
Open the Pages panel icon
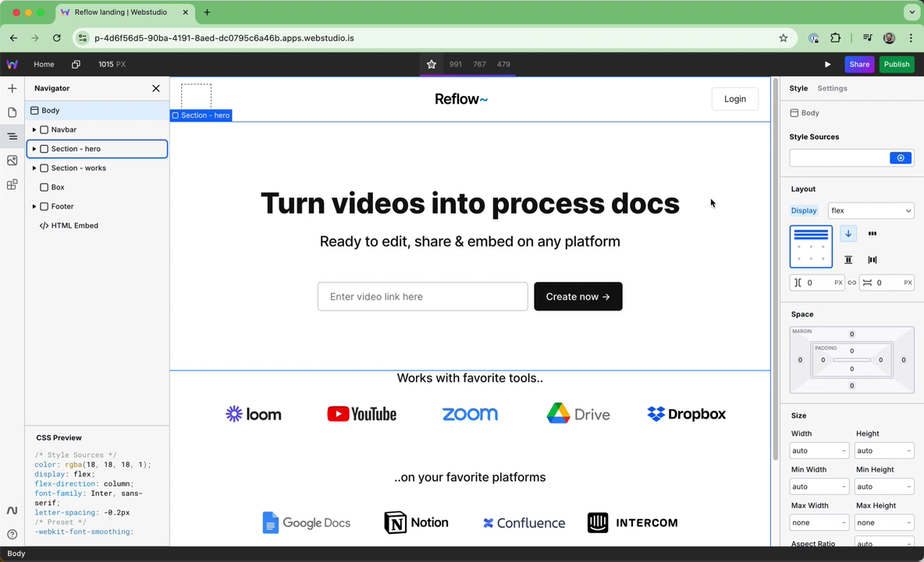tap(12, 112)
